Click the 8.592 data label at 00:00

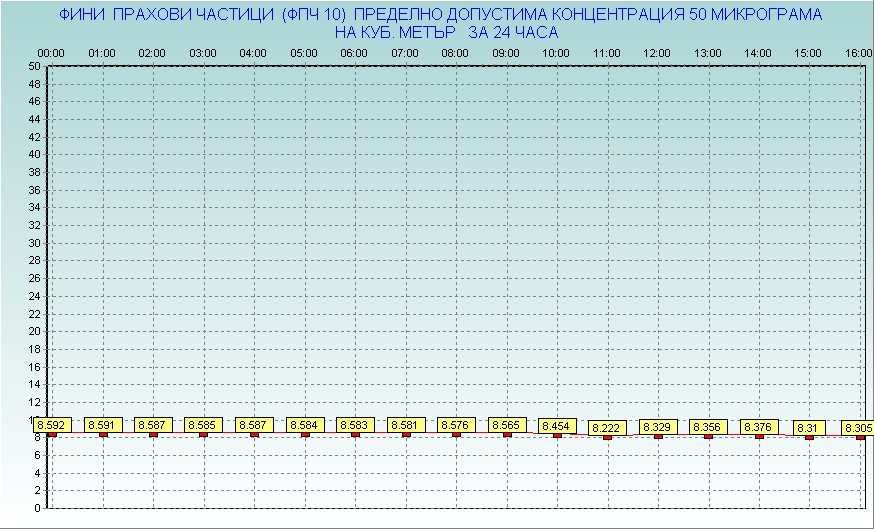[x=50, y=425]
